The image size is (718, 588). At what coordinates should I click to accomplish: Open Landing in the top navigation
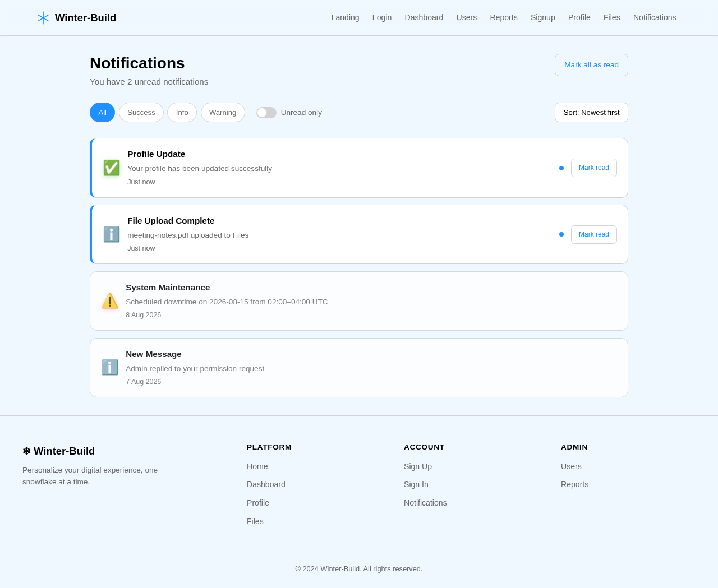[x=345, y=17]
